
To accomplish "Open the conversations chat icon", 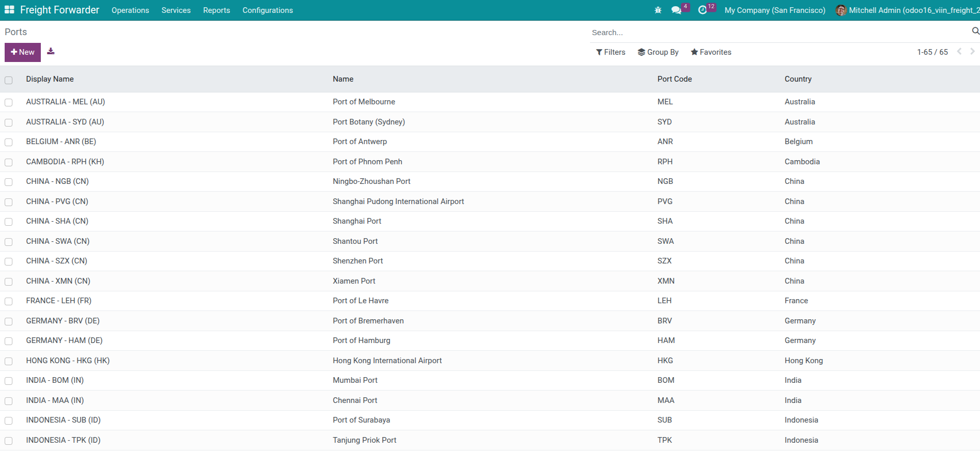I will (x=676, y=10).
